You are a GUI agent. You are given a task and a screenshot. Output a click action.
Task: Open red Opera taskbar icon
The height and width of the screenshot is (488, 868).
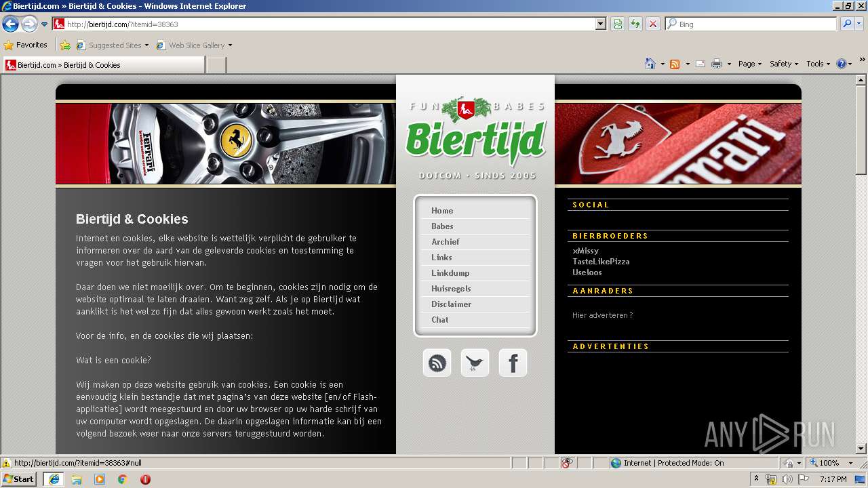click(145, 479)
